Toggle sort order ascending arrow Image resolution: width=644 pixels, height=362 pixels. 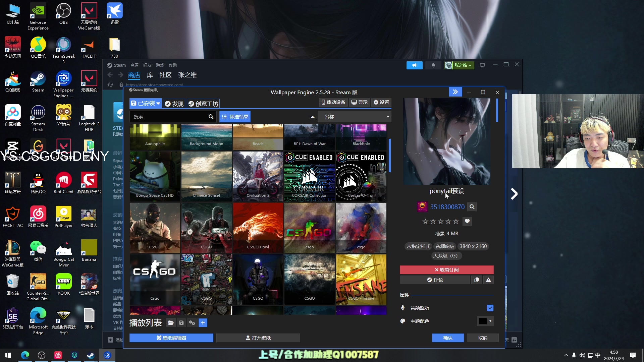point(312,117)
